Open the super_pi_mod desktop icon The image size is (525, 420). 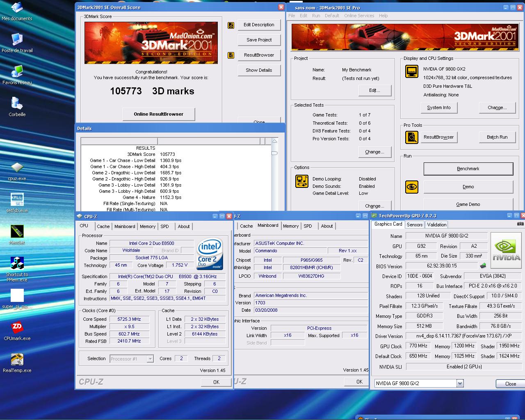[x=17, y=299]
